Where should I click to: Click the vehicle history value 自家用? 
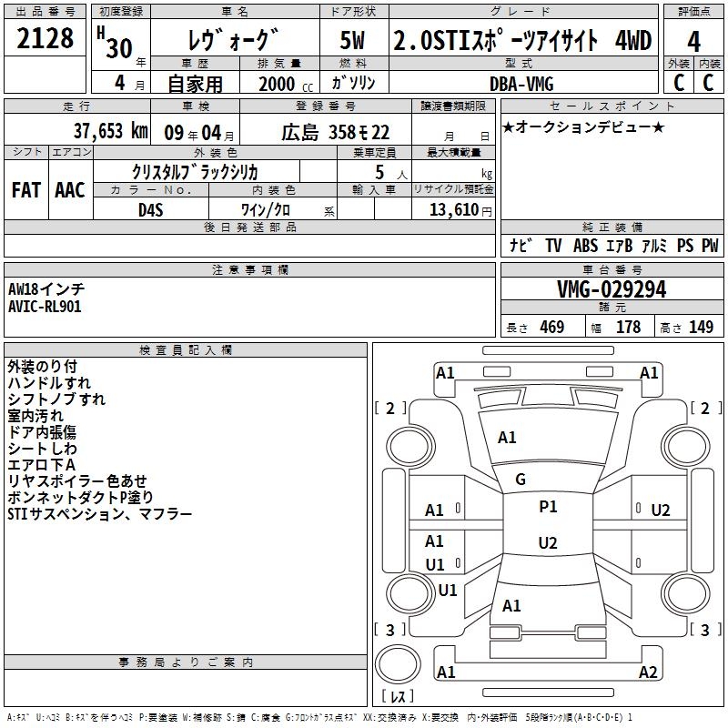click(x=195, y=84)
